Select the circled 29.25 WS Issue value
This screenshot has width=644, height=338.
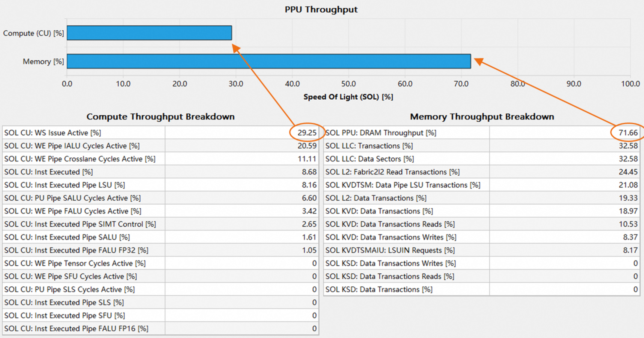pos(307,133)
